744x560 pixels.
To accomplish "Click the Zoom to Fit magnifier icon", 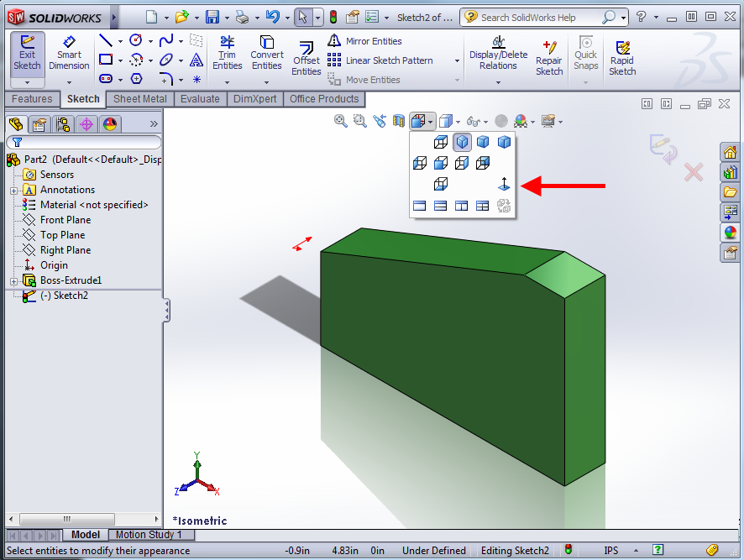I will 341,121.
